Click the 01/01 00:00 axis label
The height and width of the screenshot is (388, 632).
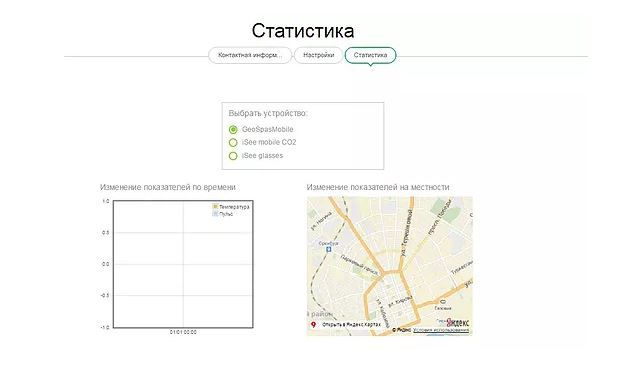click(183, 332)
